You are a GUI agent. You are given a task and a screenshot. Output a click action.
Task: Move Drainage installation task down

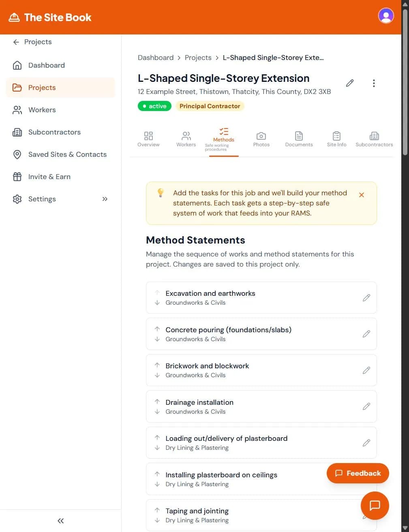pos(157,412)
